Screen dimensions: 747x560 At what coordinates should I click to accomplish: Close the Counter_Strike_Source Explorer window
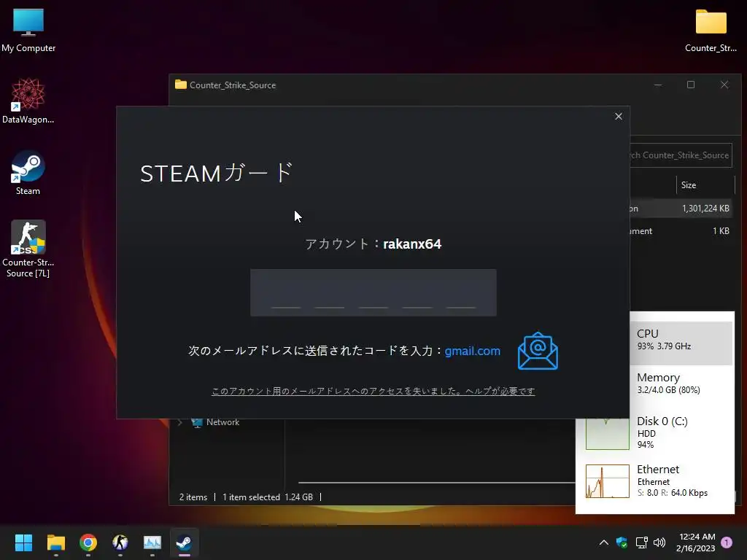[724, 85]
